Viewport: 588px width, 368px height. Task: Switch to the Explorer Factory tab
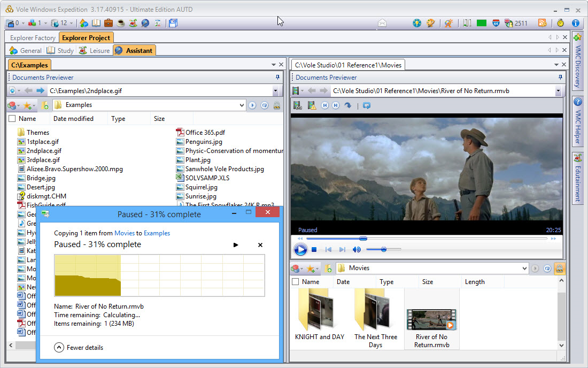[33, 38]
